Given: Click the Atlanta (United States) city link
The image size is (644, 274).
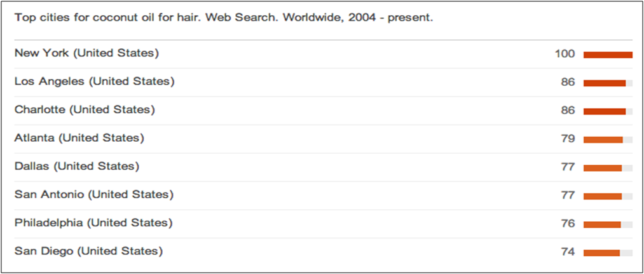Looking at the screenshot, I should click(x=79, y=137).
